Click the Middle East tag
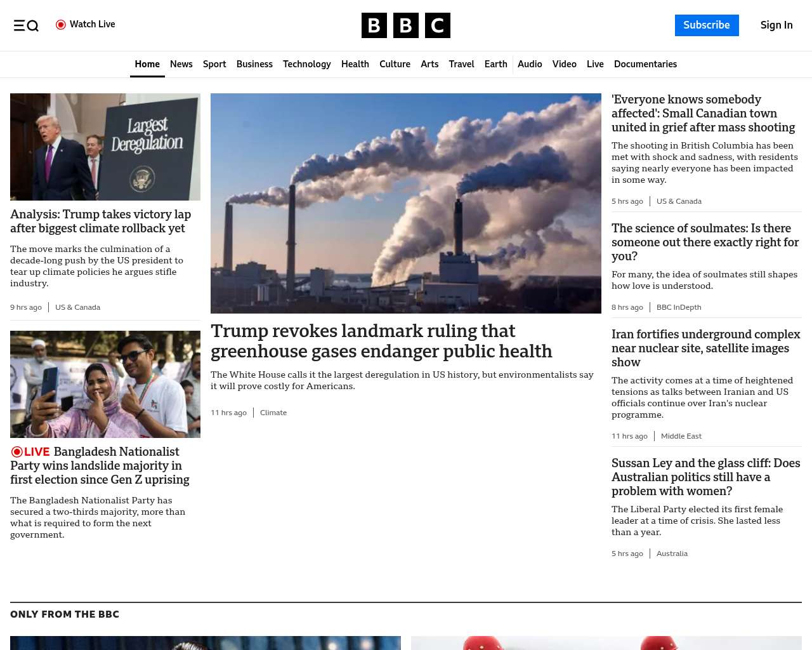This screenshot has width=812, height=650. (681, 436)
